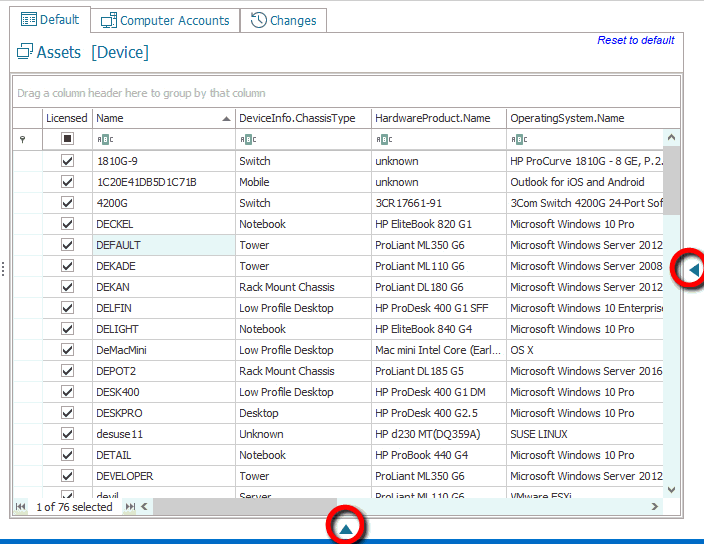Click 'Outlook for iOS and Android' cell

pos(585,182)
